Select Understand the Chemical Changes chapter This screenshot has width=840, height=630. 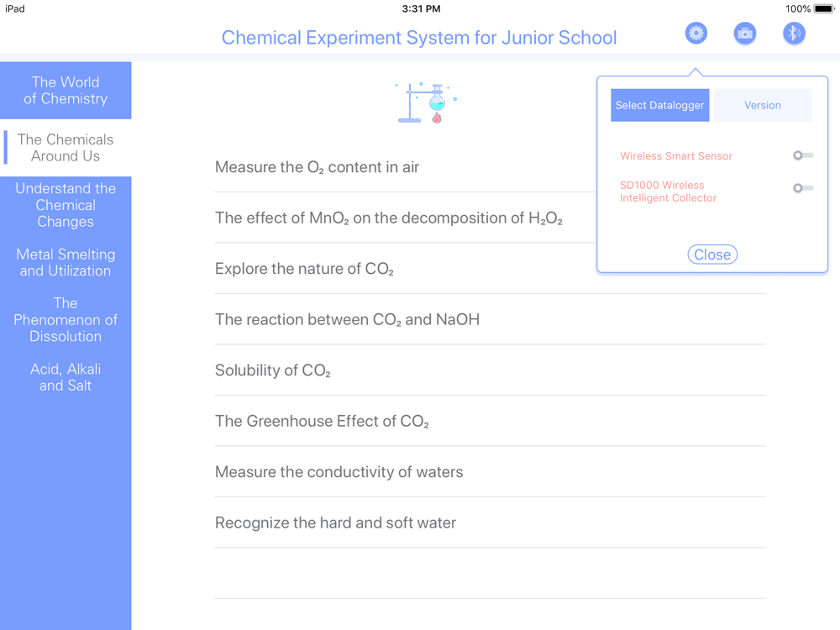click(66, 205)
